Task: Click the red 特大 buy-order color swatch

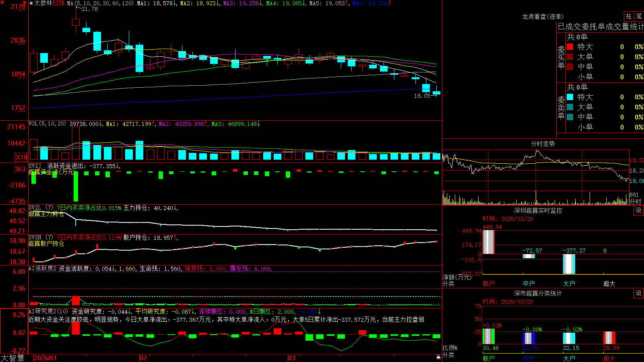Action: click(x=570, y=47)
